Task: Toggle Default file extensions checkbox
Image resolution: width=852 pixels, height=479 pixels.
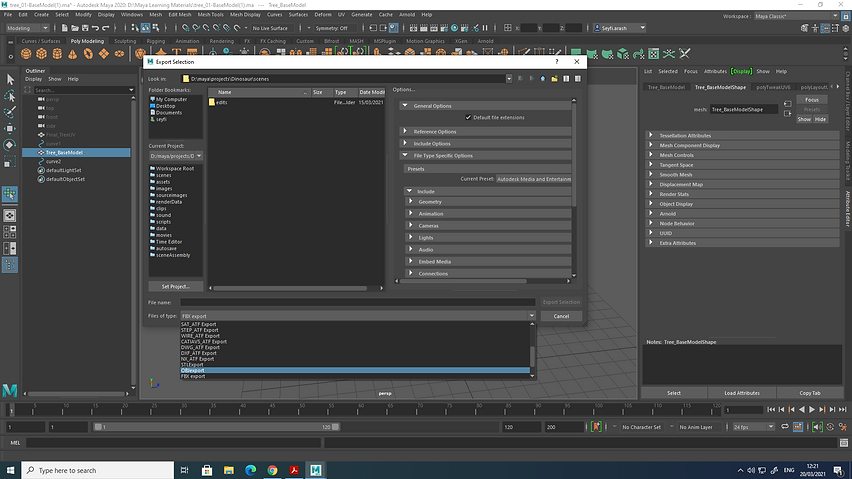Action: click(x=468, y=117)
